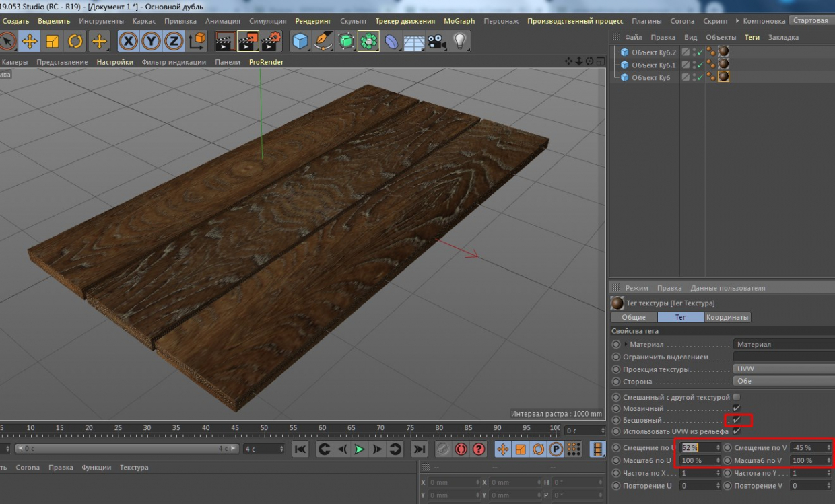
Task: Open Данные пользователя menu
Action: [x=727, y=288]
